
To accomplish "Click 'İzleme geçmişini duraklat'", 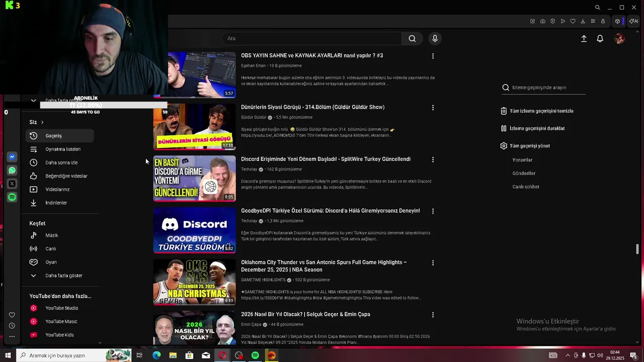I will click(532, 129).
